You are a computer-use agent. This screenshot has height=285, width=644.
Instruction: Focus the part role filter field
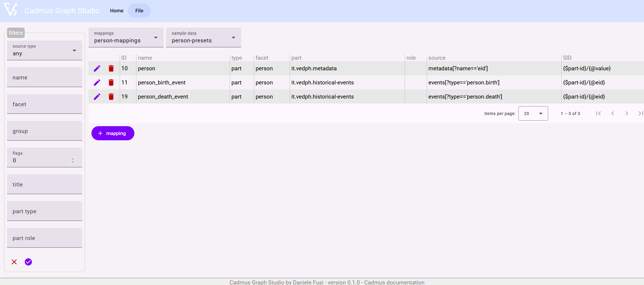[x=44, y=238]
